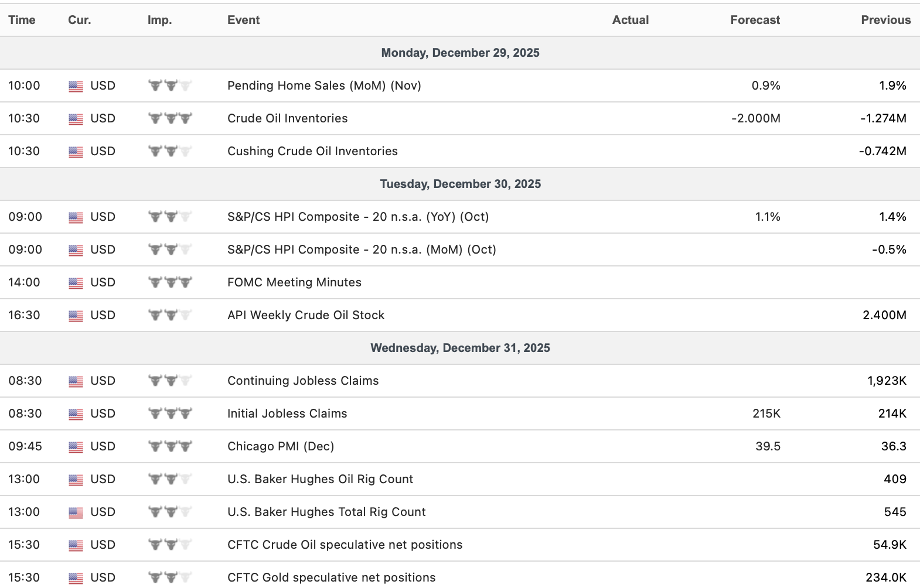Screen dimensions: 920x588
Task: Click importance bulls for Baker Hughes Total Rig Count
Action: tap(170, 512)
